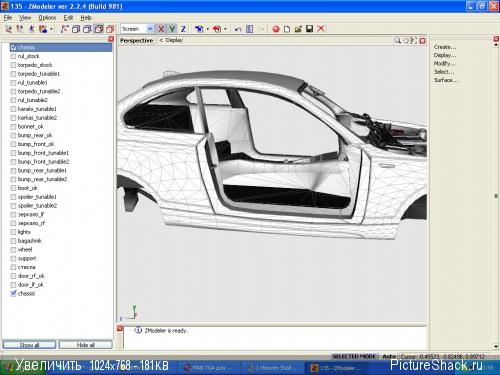Screen dimensions: 500x375
Task: Open the undo history list icon
Action: (249, 29)
